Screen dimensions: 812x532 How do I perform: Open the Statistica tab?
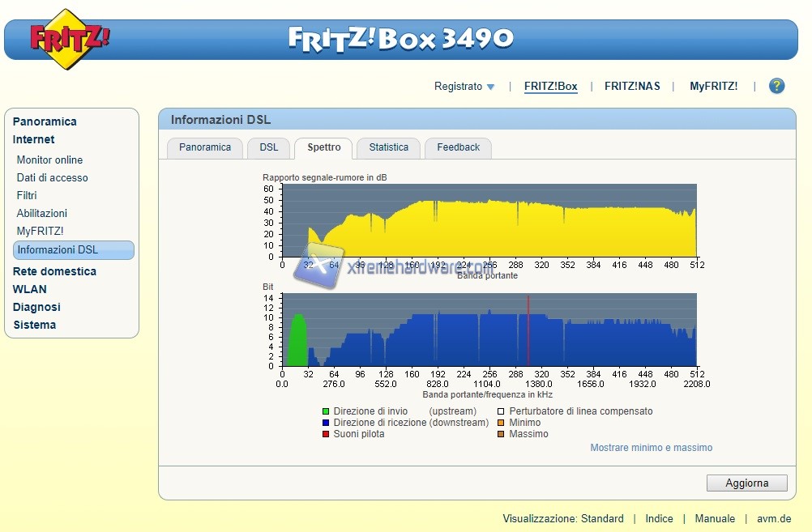tap(388, 147)
